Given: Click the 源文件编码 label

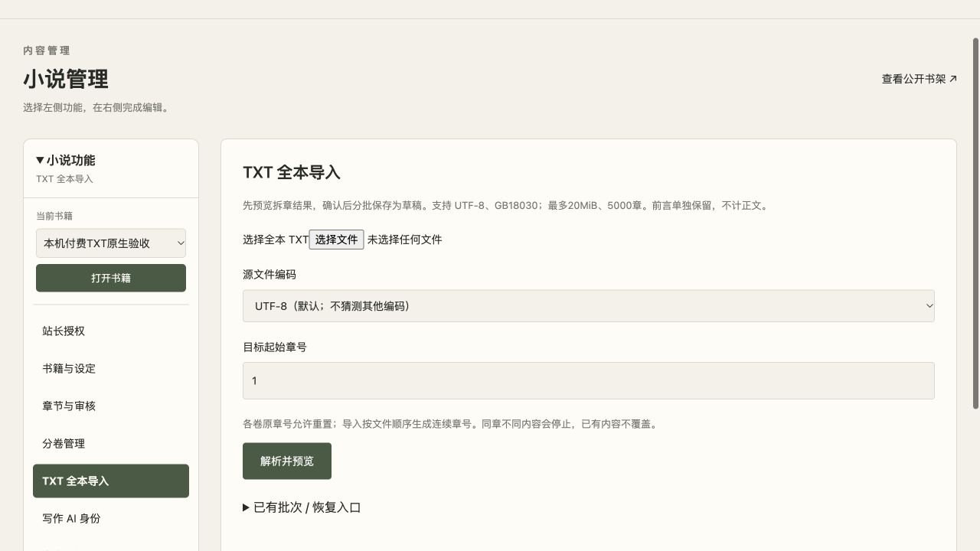Looking at the screenshot, I should (x=269, y=274).
